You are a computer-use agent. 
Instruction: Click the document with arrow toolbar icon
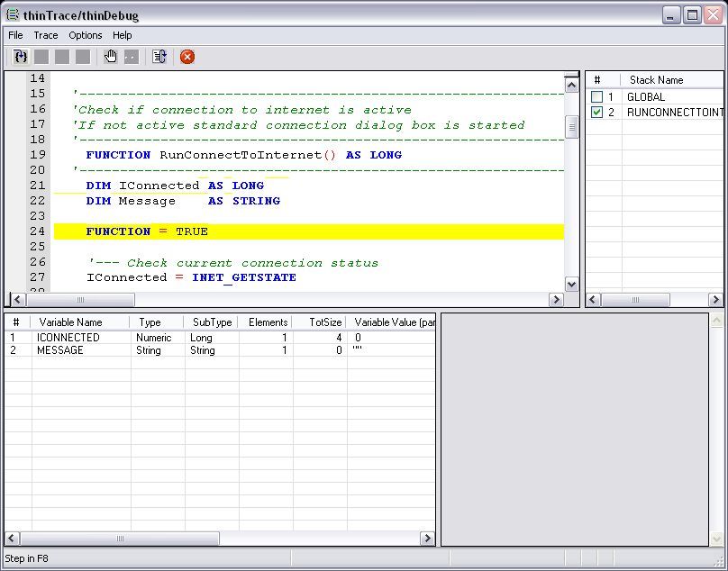pos(159,57)
